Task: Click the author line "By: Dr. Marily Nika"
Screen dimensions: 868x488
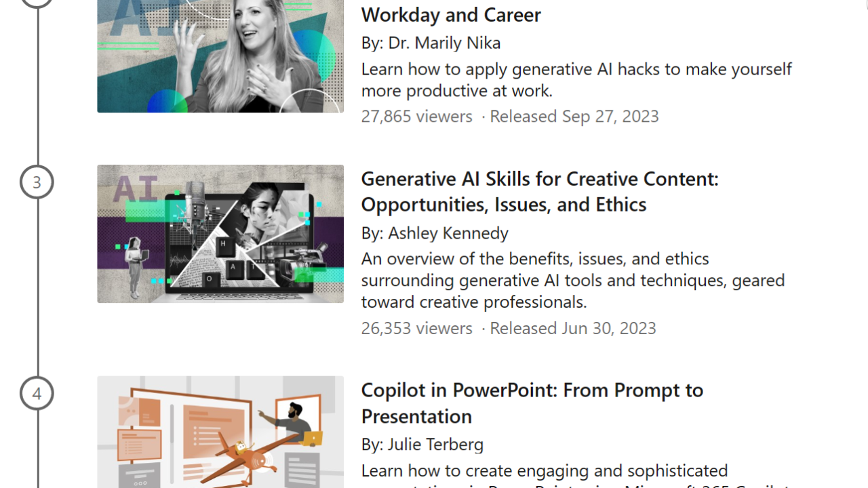Action: (x=431, y=43)
